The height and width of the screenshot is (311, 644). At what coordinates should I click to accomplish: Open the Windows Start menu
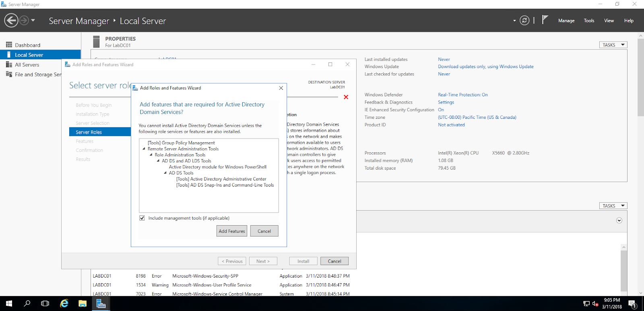[x=9, y=304]
